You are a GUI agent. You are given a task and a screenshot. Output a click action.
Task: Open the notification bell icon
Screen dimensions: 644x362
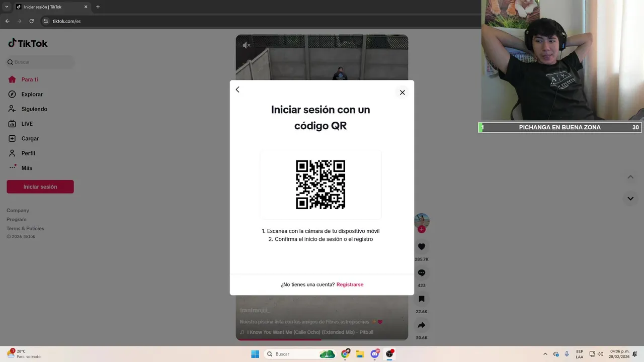(635, 354)
